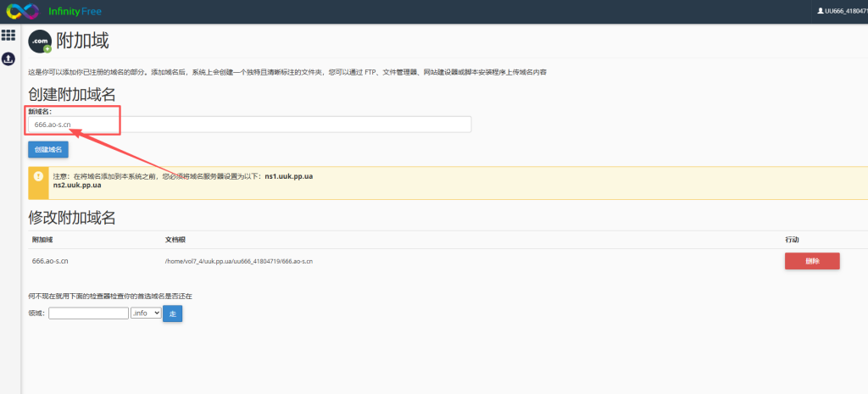This screenshot has height=394, width=868.
Task: Click the document root path text
Action: pyautogui.click(x=238, y=261)
